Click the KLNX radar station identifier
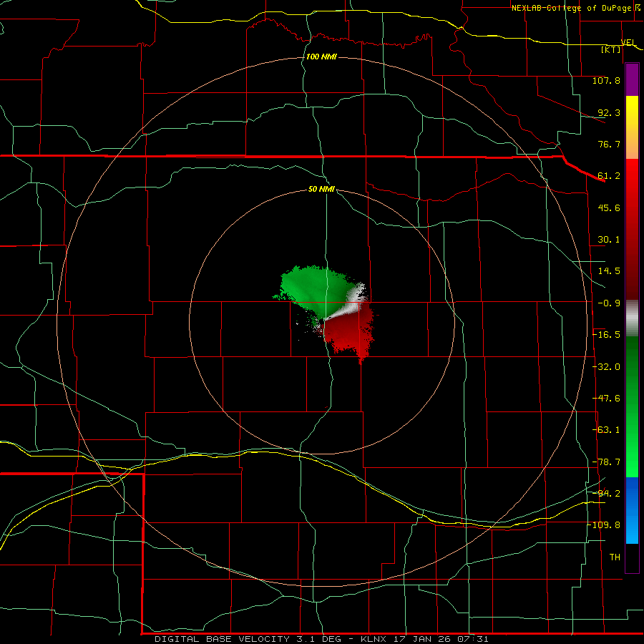Screen dimensions: 644x644 click(x=373, y=639)
